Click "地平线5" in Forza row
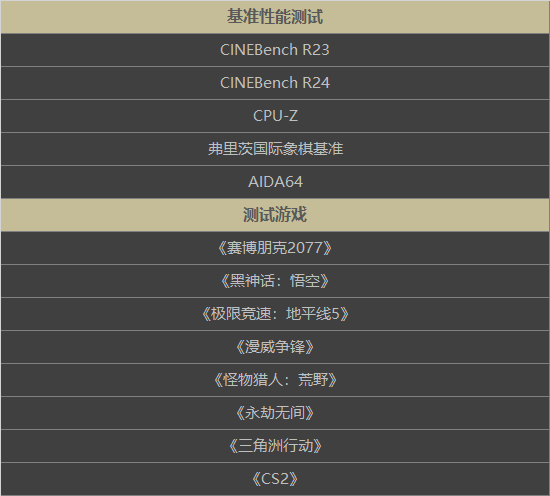 pos(313,314)
